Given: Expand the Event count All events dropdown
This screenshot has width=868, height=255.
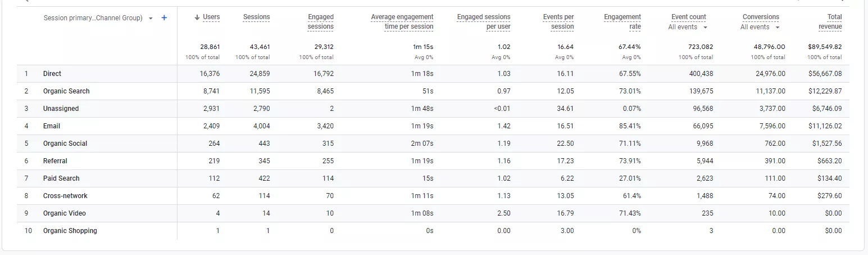Looking at the screenshot, I should tap(688, 27).
